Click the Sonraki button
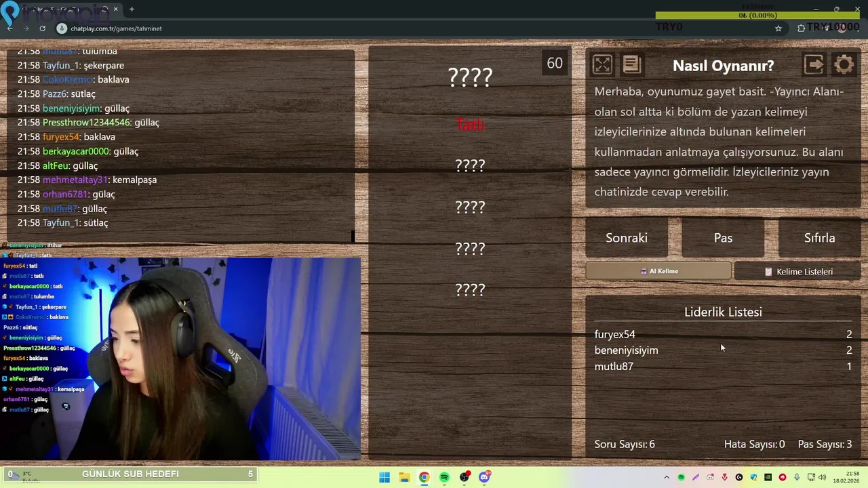The height and width of the screenshot is (488, 868). [627, 238]
